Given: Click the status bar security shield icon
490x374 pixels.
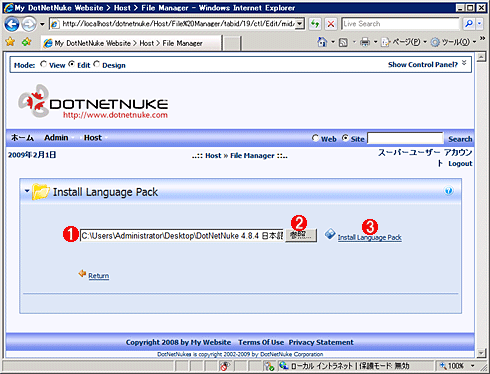Looking at the screenshot, I should tap(269, 366).
